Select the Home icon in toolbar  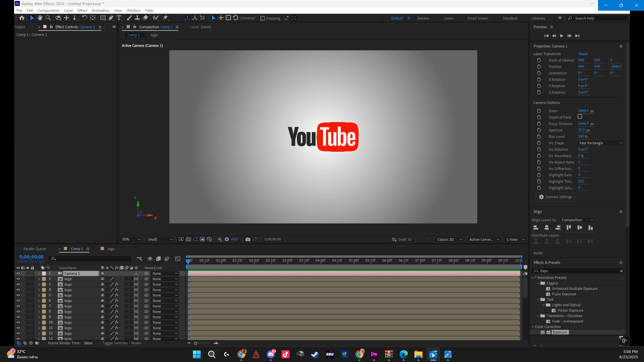click(22, 18)
